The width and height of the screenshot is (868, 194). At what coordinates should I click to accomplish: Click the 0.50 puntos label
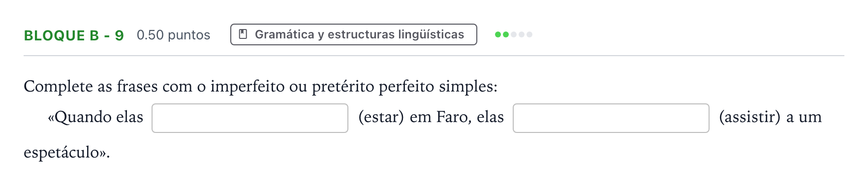174,35
